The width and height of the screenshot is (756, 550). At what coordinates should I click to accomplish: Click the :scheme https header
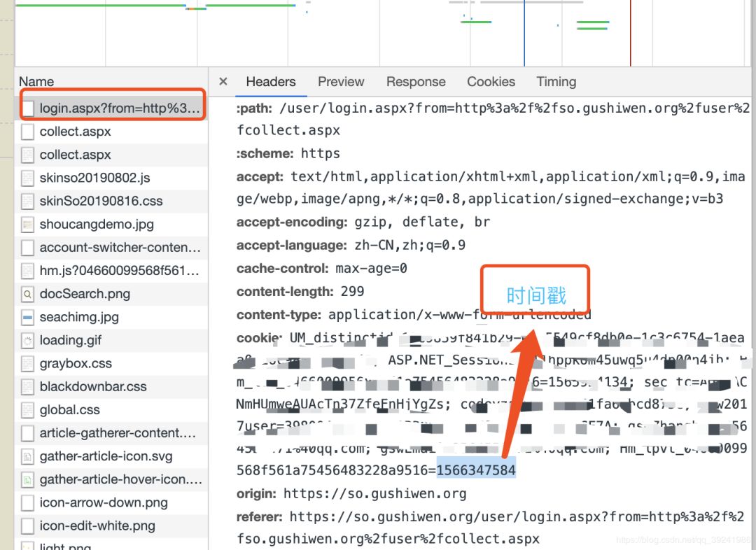pyautogui.click(x=288, y=154)
